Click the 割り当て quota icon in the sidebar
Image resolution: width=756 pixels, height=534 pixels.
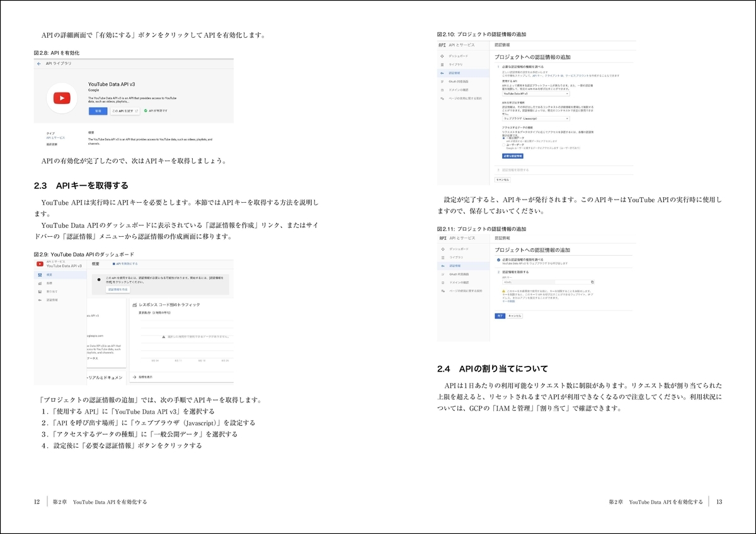[x=39, y=291]
